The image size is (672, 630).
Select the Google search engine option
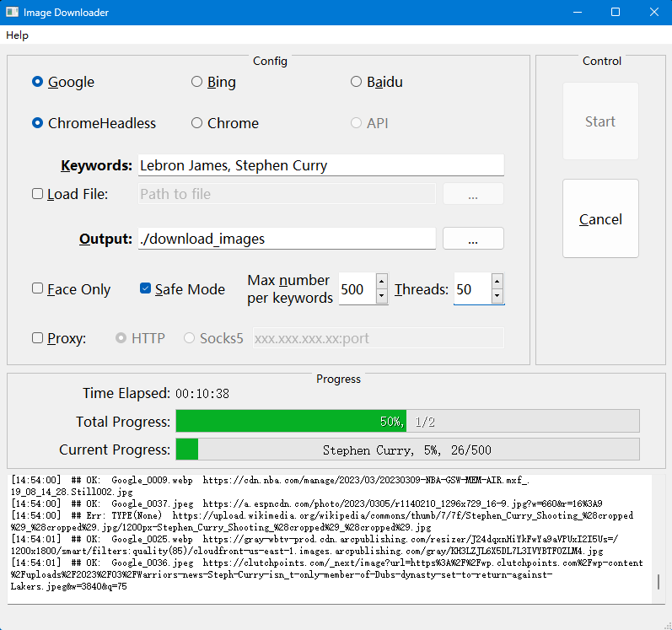[x=63, y=82]
